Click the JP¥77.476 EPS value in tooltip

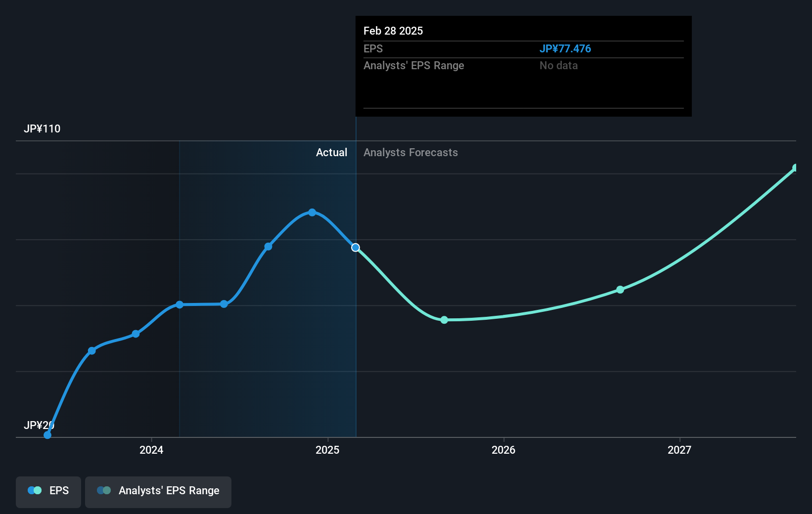tap(565, 49)
